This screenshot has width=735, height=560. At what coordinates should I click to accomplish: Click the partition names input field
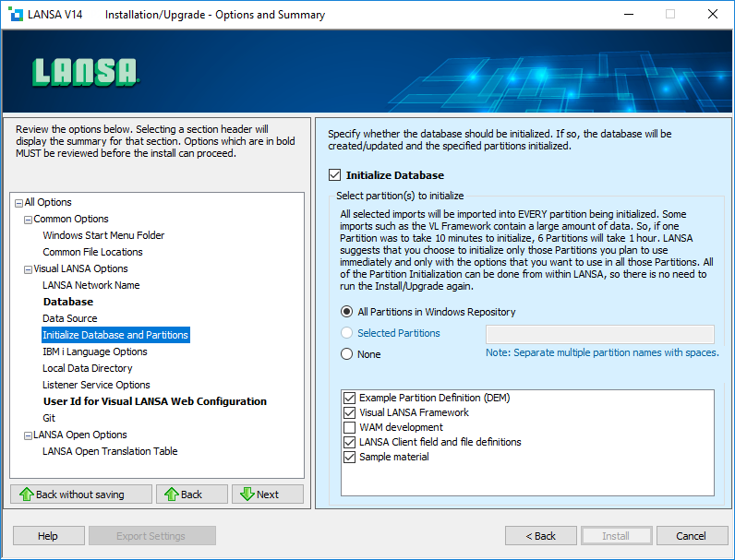pyautogui.click(x=600, y=334)
